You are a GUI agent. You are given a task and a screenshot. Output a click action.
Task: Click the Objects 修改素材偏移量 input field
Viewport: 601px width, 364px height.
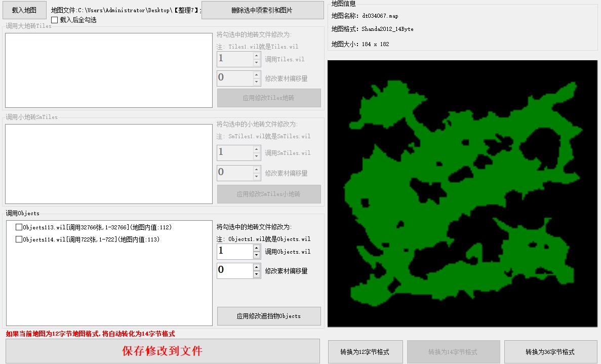(x=234, y=270)
